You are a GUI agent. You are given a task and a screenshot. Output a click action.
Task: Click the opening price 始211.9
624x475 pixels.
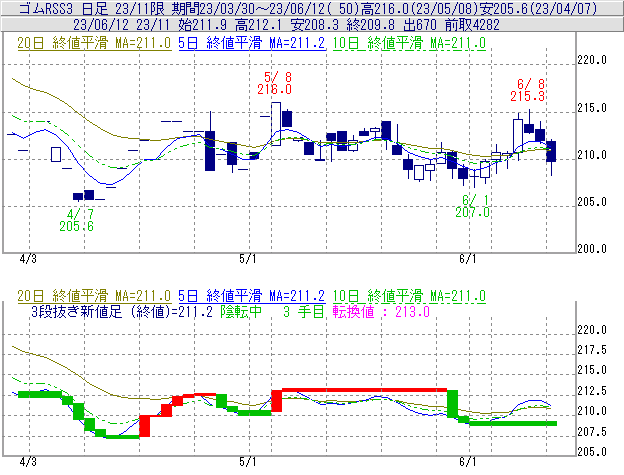tap(203, 25)
